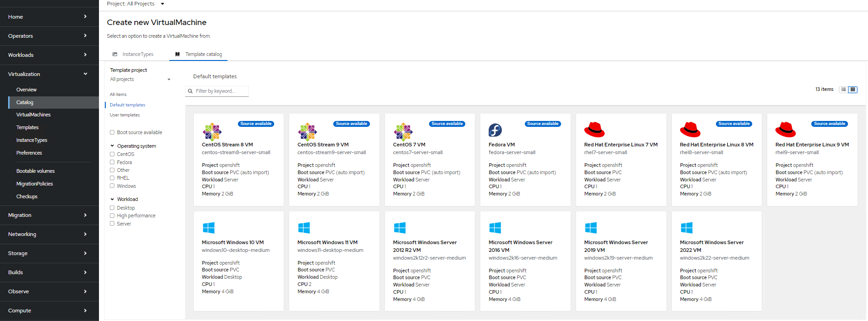
Task: Open Templates in the sidebar
Action: tap(27, 127)
